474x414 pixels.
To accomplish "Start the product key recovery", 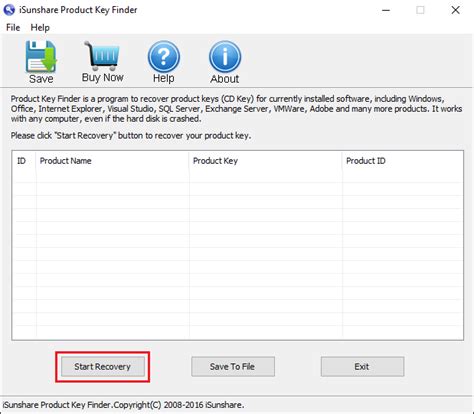I will coord(103,367).
